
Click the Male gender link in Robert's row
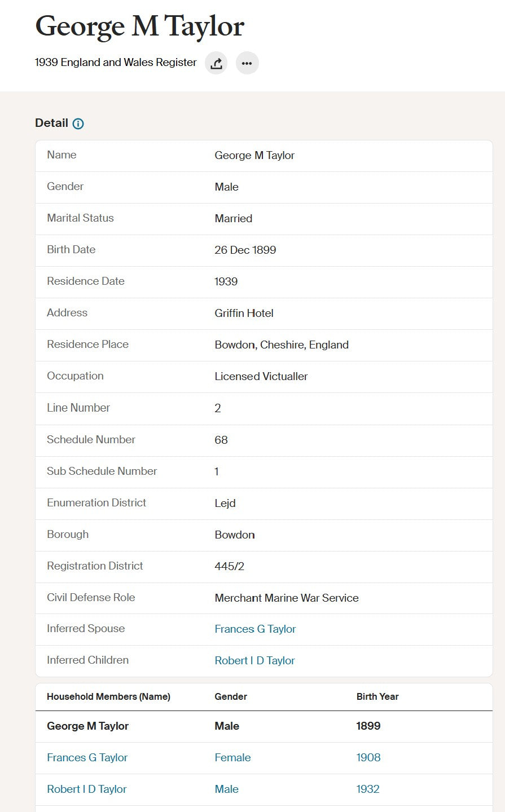coord(226,789)
